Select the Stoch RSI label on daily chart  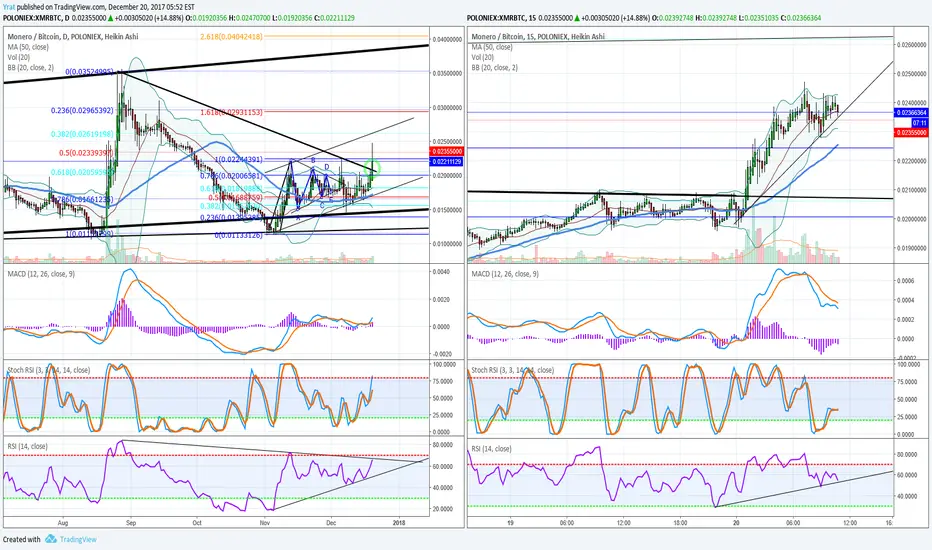click(49, 370)
